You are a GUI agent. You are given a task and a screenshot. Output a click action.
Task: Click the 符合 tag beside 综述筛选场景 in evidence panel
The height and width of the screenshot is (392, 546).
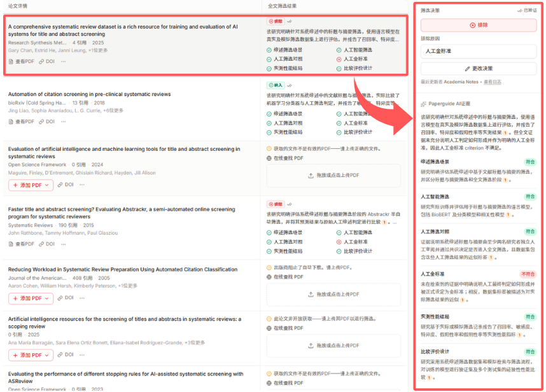(x=530, y=162)
